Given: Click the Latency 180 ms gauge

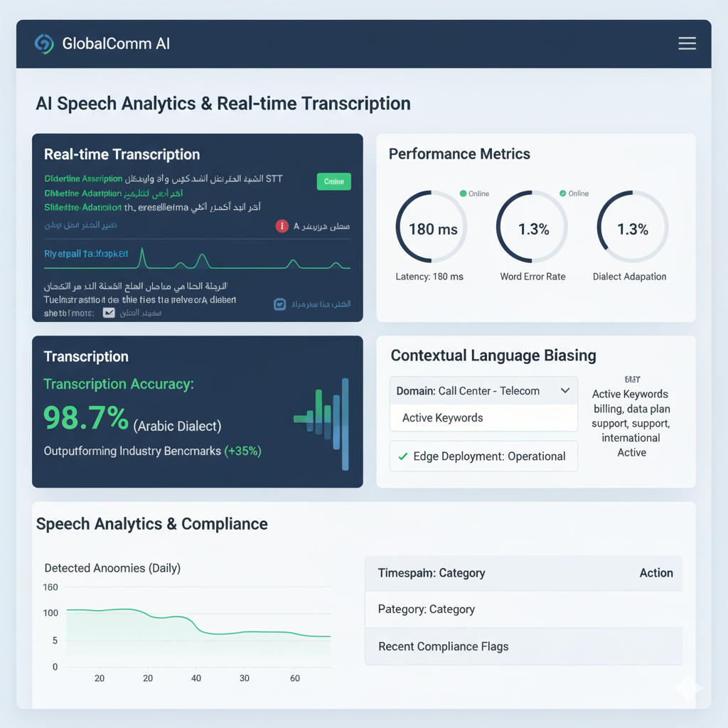Looking at the screenshot, I should (x=432, y=229).
